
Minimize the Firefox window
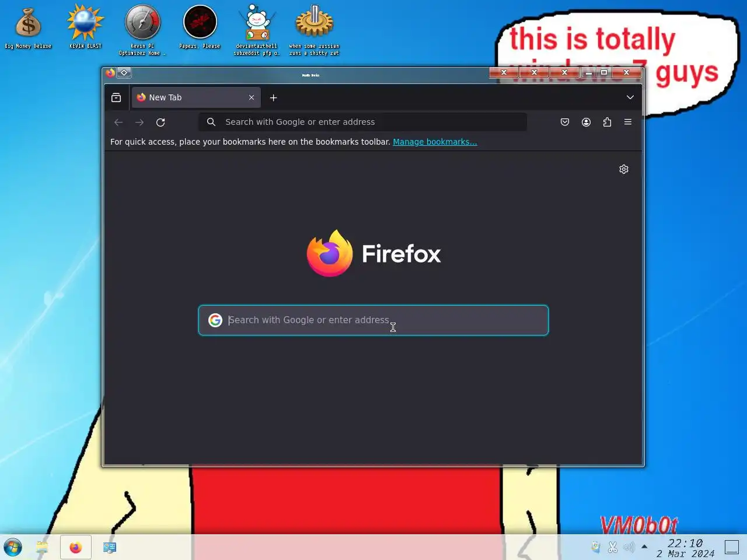point(588,72)
